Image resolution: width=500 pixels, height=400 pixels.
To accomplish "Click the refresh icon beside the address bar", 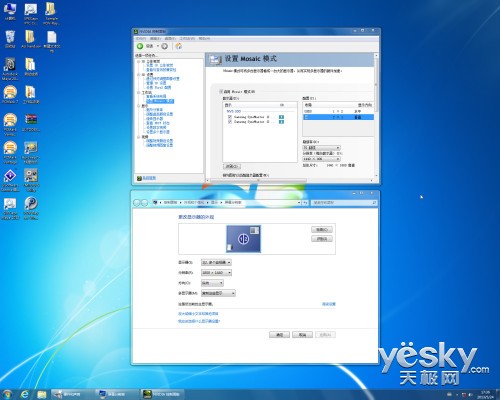I will point(305,202).
